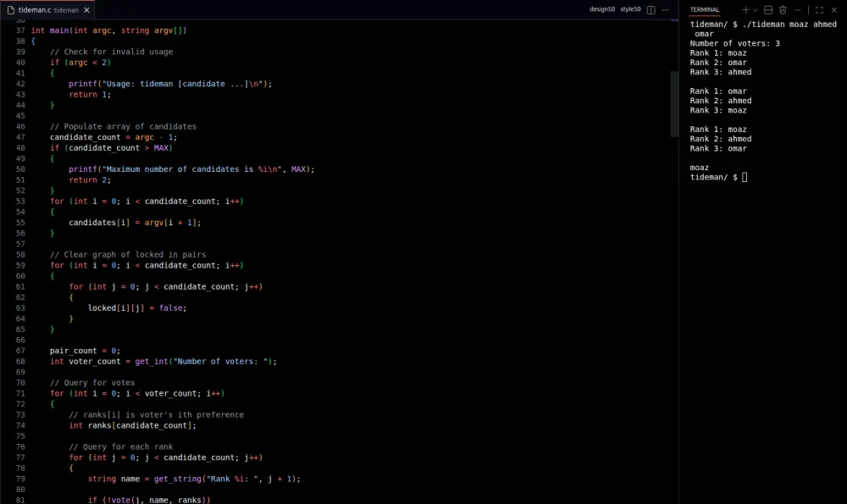
Task: Click line number 53 in gutter
Action: 20,201
